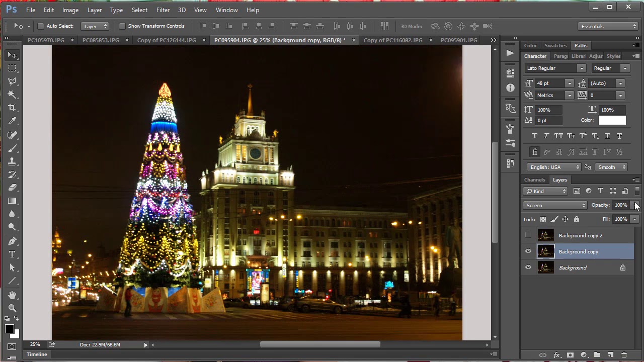
Task: Click the Add layer mask icon
Action: (570, 355)
